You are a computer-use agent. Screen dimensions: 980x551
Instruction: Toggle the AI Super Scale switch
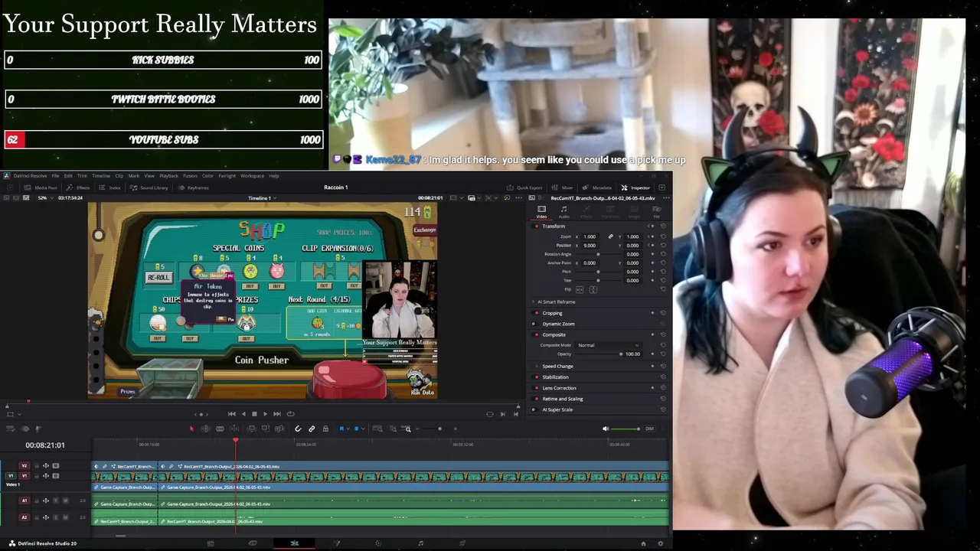click(x=537, y=409)
